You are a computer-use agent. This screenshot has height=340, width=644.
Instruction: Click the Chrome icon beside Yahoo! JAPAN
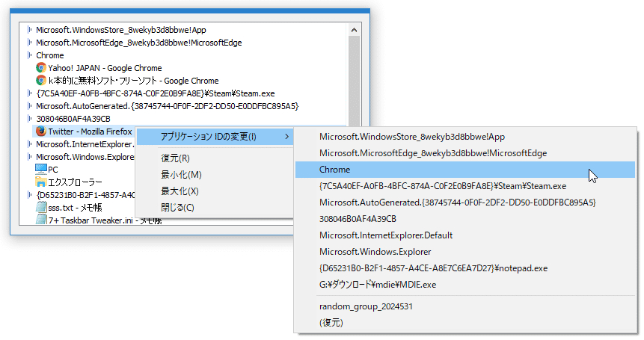pos(40,68)
